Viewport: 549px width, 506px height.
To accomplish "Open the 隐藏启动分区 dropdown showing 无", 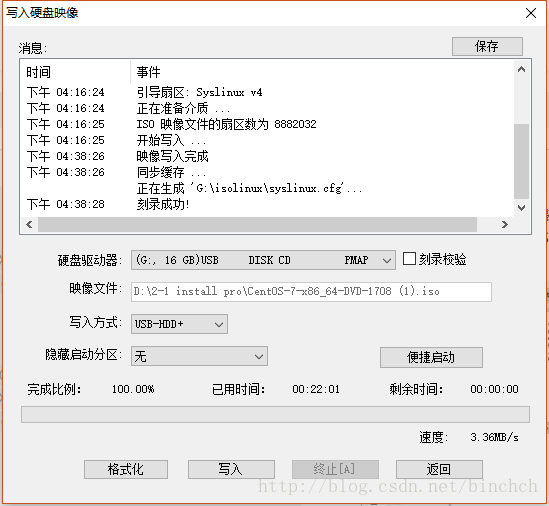I will (x=199, y=356).
